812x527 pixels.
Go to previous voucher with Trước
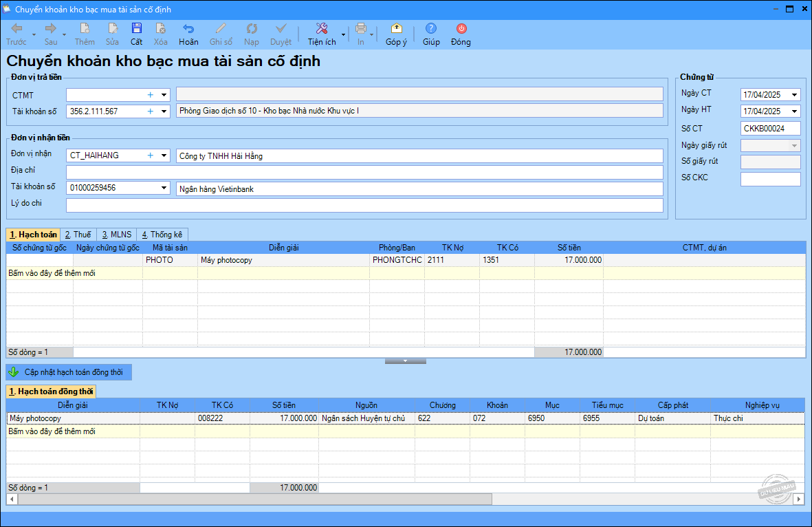coord(17,34)
